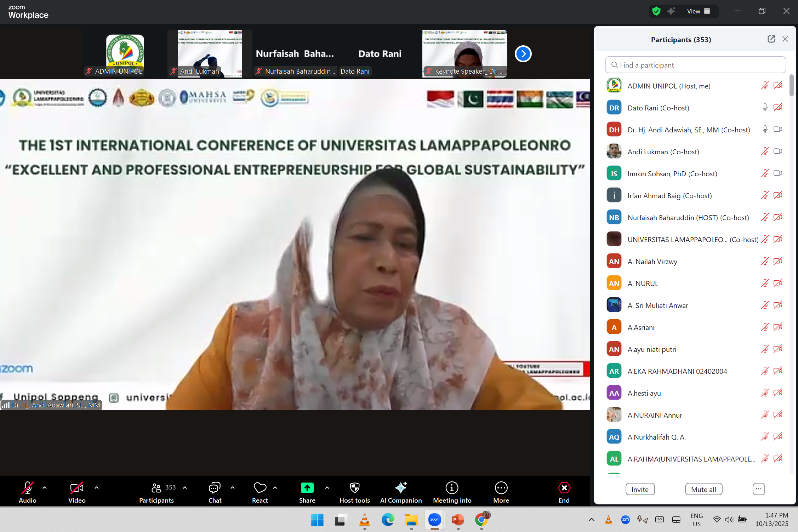
Task: Click the participants list scrollbar
Action: (791, 85)
